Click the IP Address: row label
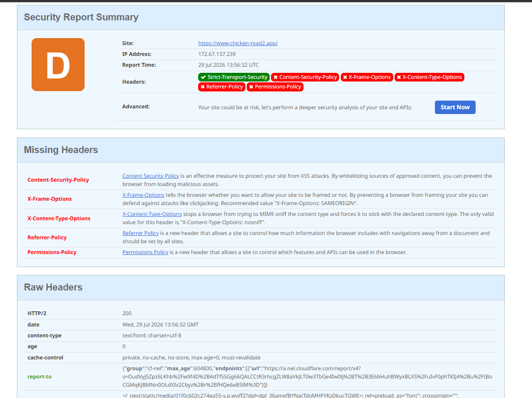 click(137, 54)
